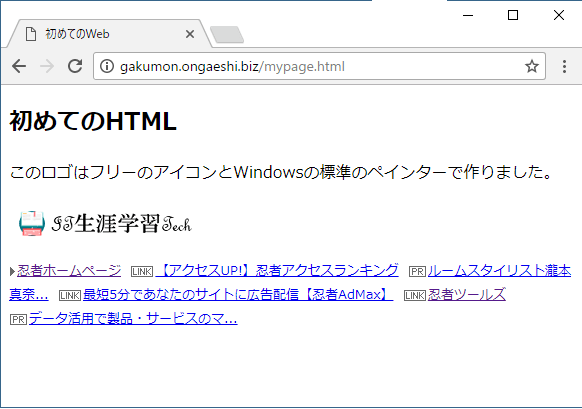Click the triangle marker before 忍者ホームページ
The image size is (582, 409).
(12, 272)
